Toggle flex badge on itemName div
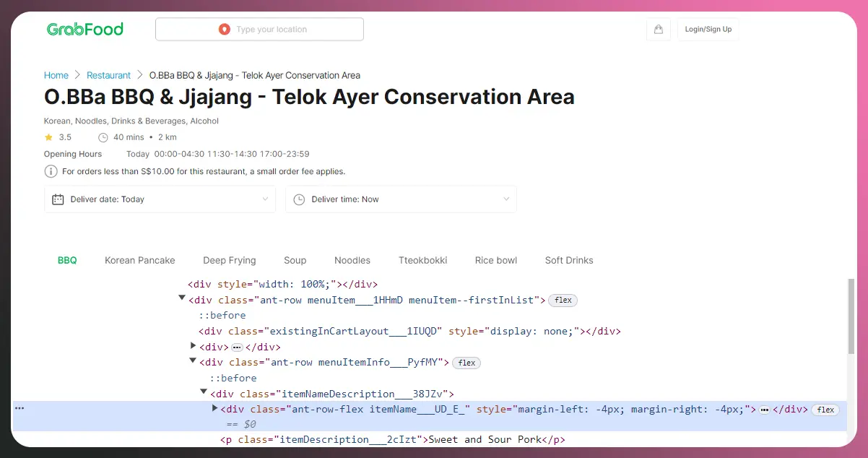The width and height of the screenshot is (868, 458). (x=825, y=410)
